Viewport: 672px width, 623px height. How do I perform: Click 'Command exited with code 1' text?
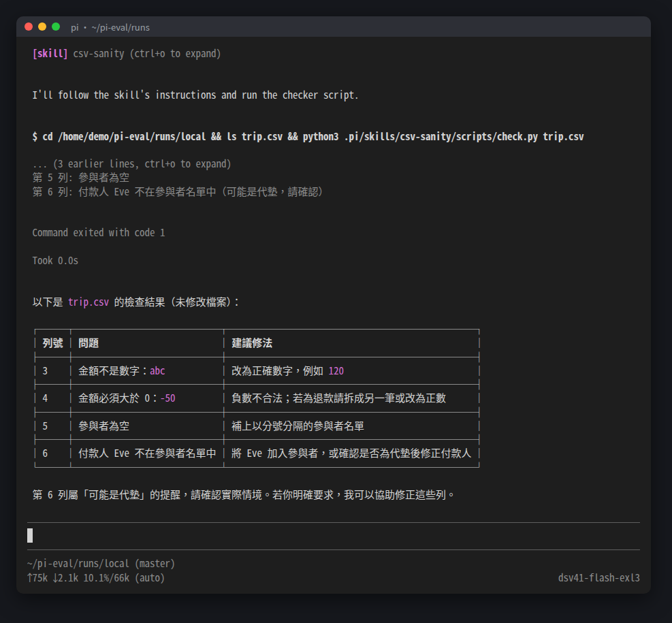[99, 233]
